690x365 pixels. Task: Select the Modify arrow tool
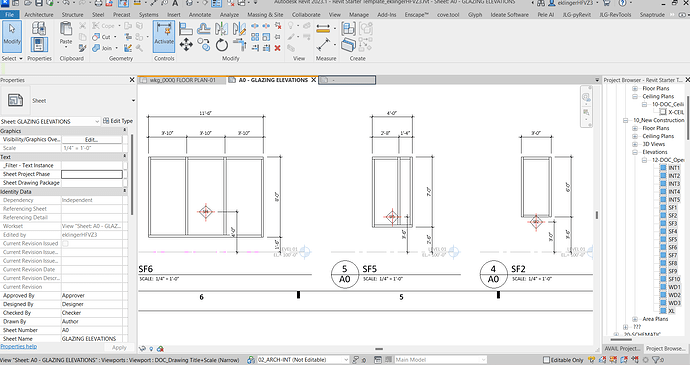coord(11,36)
